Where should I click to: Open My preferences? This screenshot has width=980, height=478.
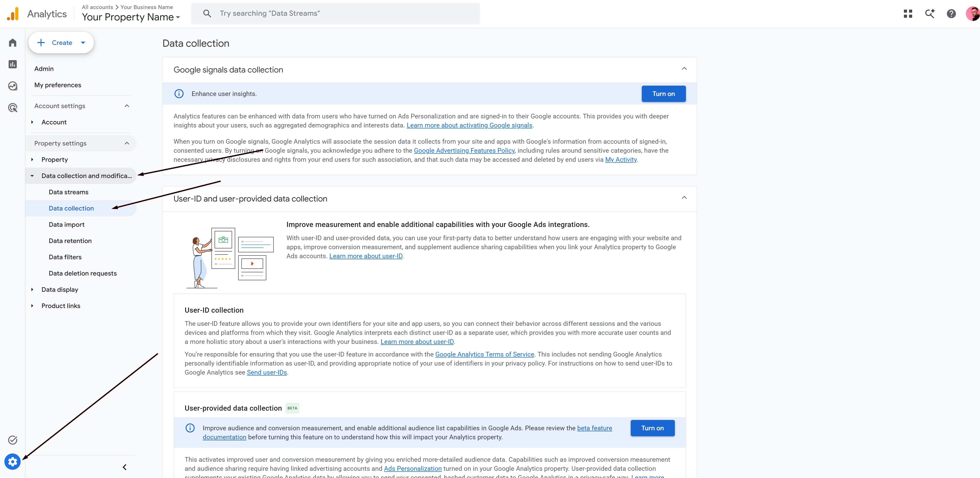click(x=58, y=85)
